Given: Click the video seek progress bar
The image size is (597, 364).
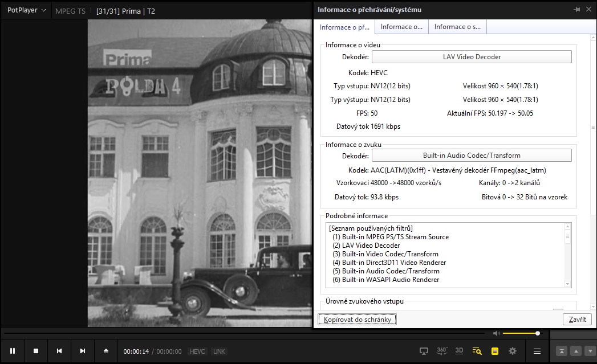Looking at the screenshot, I should coord(243,333).
